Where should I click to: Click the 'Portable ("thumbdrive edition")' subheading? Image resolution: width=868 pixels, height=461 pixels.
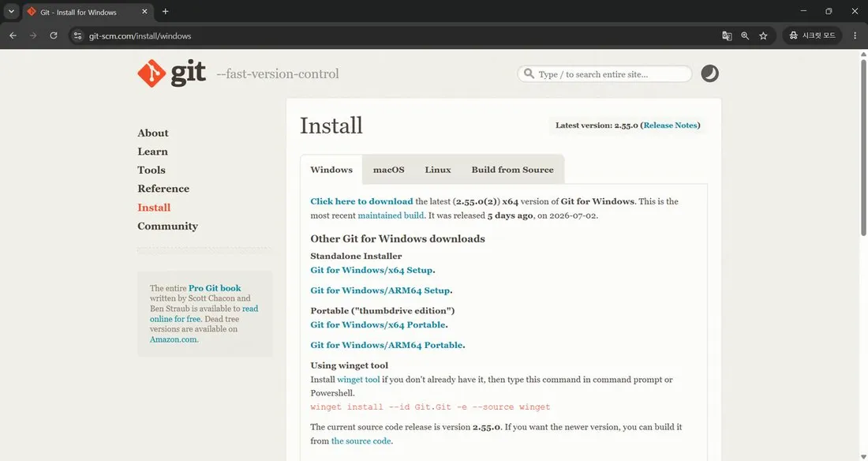[383, 311]
